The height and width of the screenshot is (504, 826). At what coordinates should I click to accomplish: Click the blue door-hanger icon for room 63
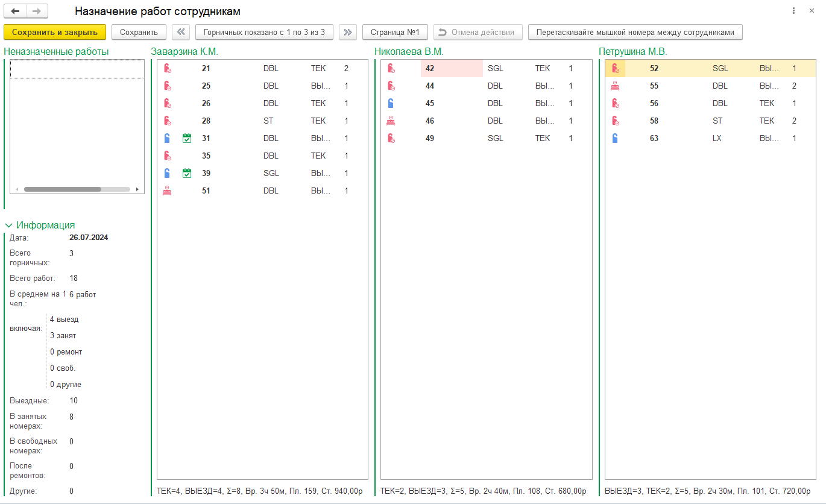[615, 139]
